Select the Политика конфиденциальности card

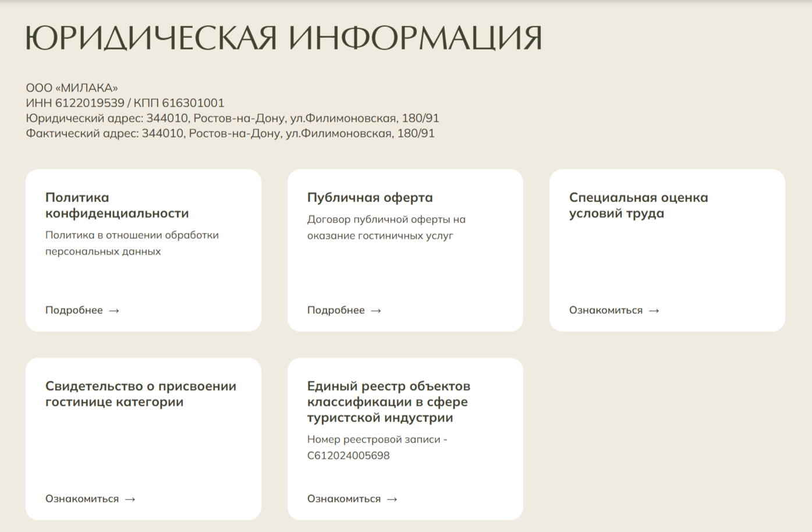[x=143, y=250]
